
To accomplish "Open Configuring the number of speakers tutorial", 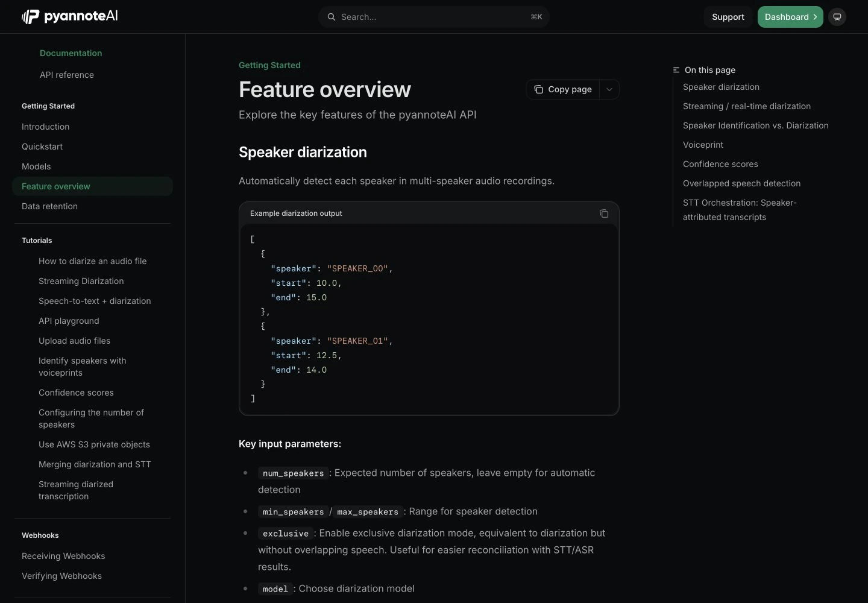I will click(91, 418).
